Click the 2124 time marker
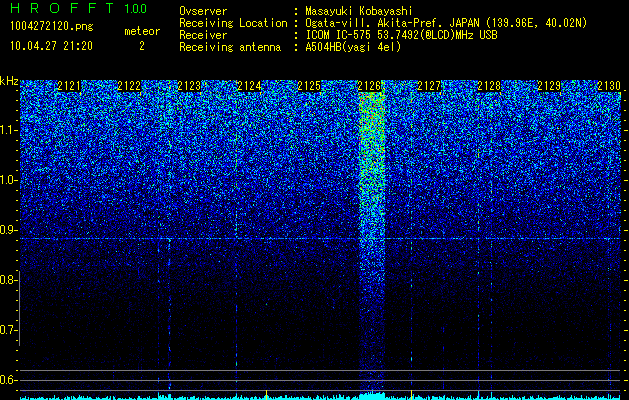This screenshot has width=629, height=400. click(x=249, y=86)
